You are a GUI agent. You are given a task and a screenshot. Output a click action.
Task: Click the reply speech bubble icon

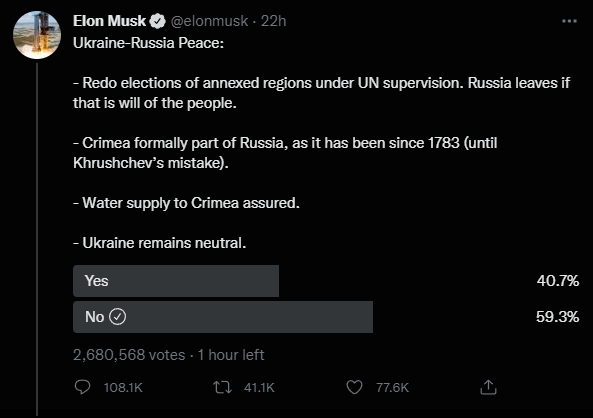tap(82, 387)
